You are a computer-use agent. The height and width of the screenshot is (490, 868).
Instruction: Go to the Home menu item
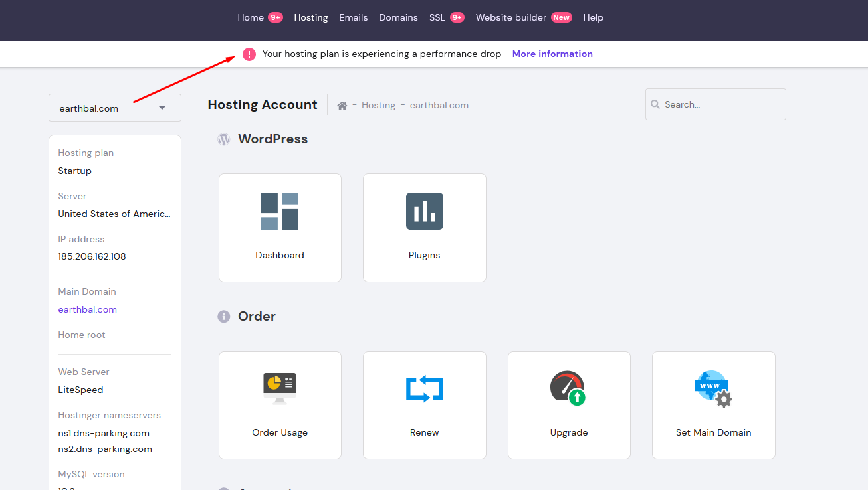[x=251, y=18]
